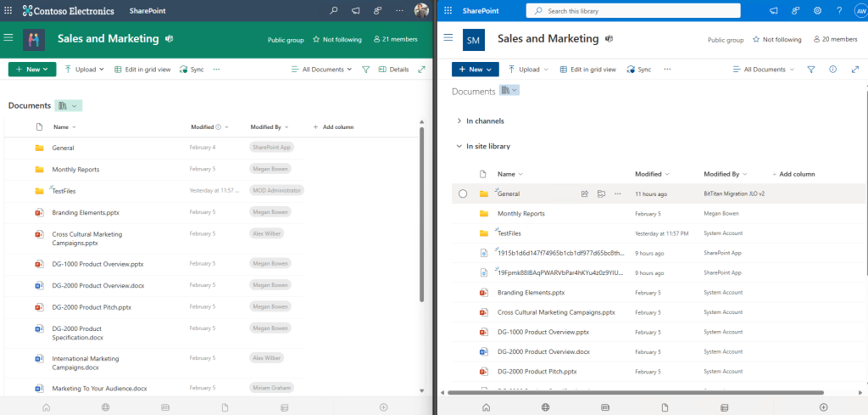Open 21 members list in left window

(x=395, y=39)
